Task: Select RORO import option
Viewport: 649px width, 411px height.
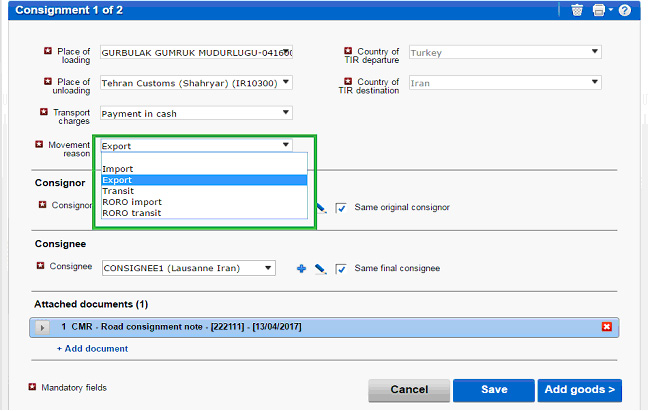Action: [x=132, y=202]
